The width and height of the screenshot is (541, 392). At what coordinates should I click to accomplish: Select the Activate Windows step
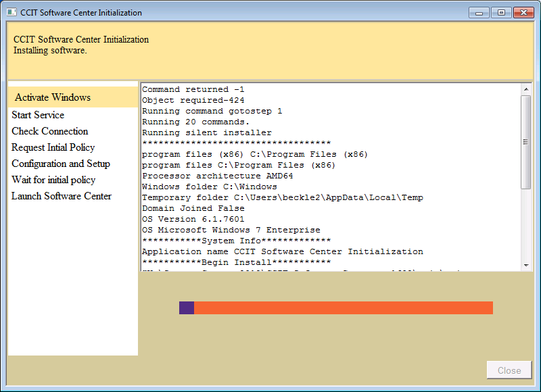click(73, 97)
